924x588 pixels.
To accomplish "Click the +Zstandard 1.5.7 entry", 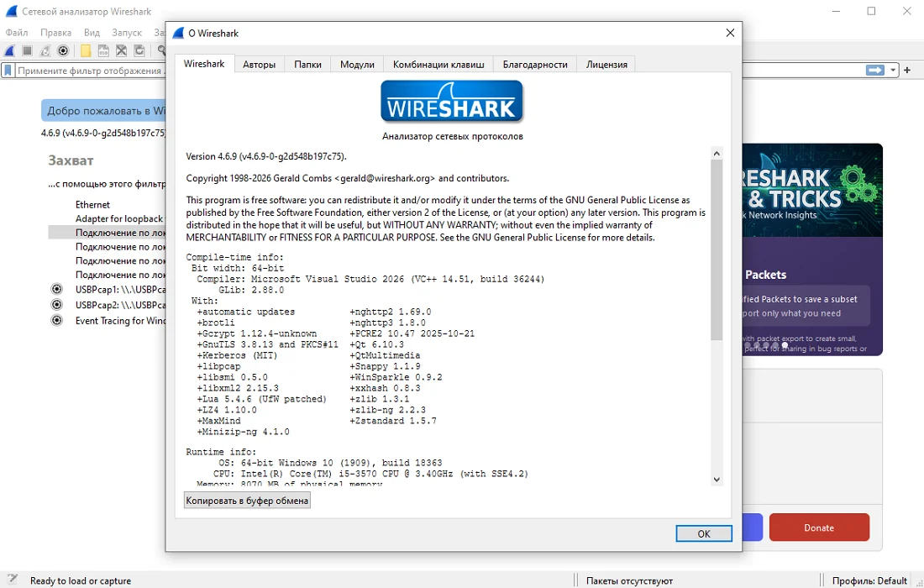I will pyautogui.click(x=393, y=421).
